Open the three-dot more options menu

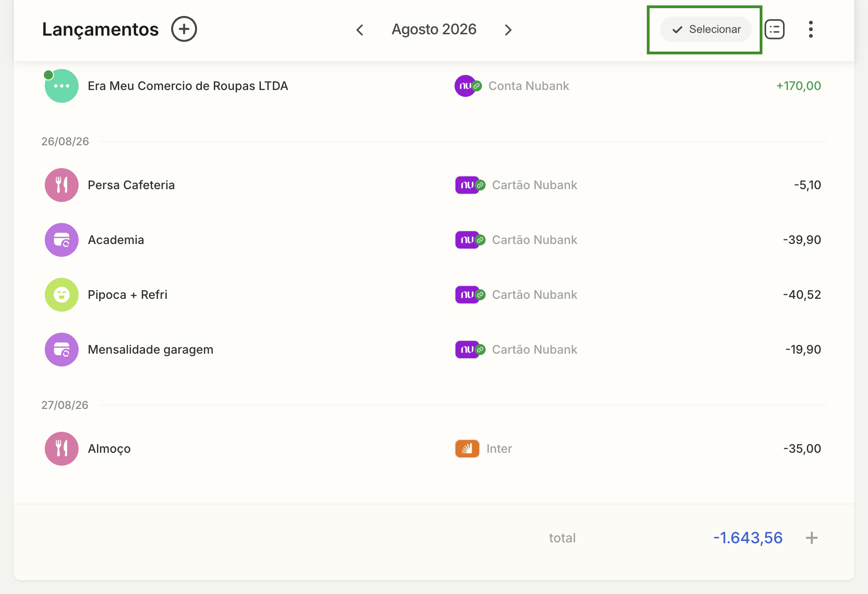pyautogui.click(x=811, y=29)
